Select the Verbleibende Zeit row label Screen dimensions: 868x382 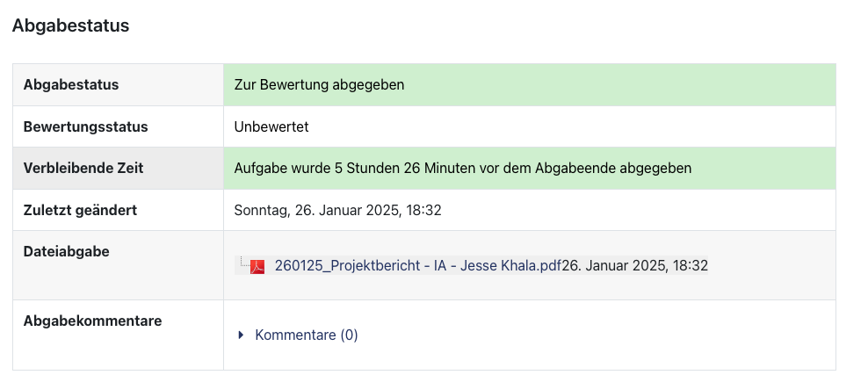(83, 168)
